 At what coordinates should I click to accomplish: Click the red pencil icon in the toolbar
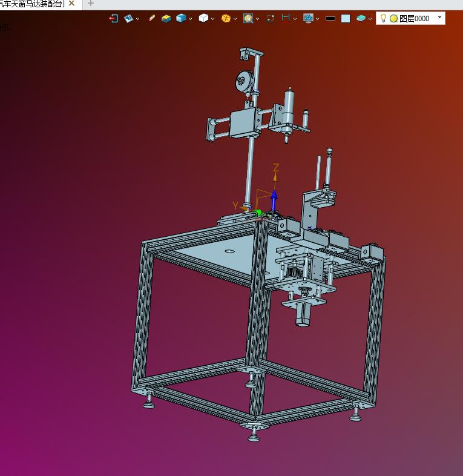151,18
